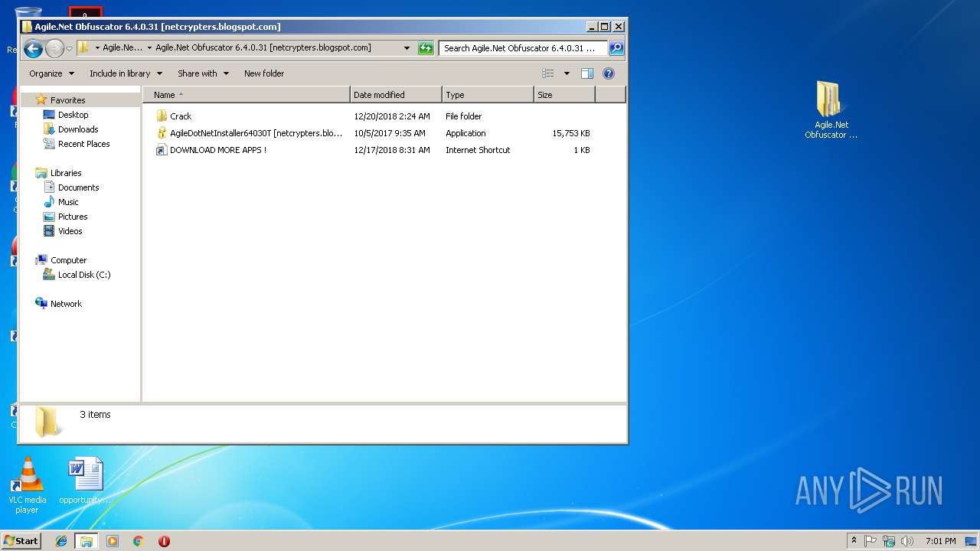Expand the address bar history dropdown

(407, 48)
